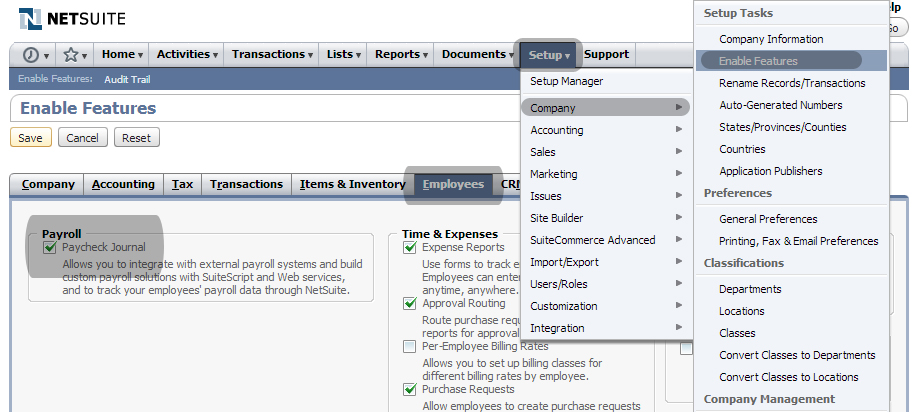Go to the Support menu item
Image resolution: width=921 pixels, height=412 pixels.
(x=606, y=55)
